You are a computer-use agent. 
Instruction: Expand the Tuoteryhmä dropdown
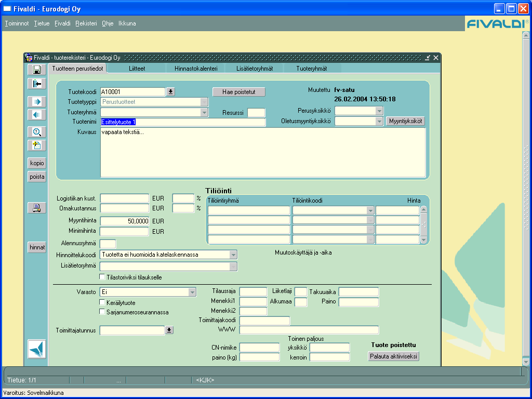(204, 112)
